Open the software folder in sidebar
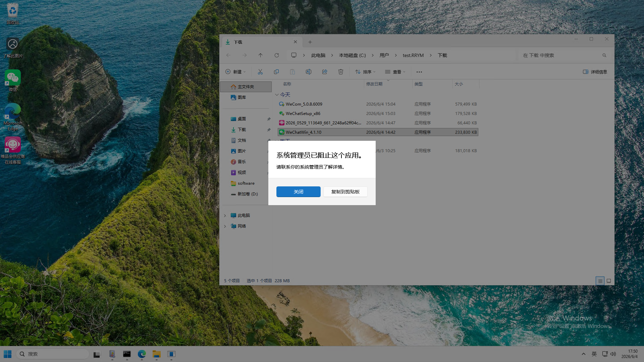644x362 pixels. (246, 183)
